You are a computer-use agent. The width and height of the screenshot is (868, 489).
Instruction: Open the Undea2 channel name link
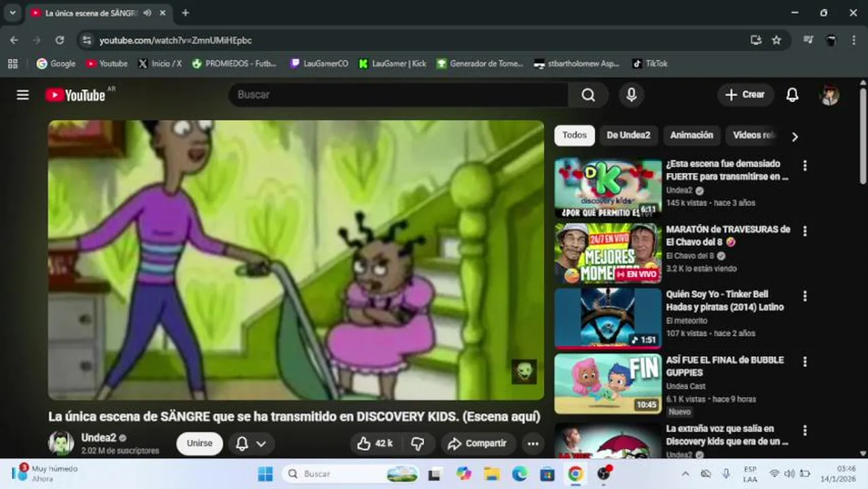pyautogui.click(x=99, y=438)
